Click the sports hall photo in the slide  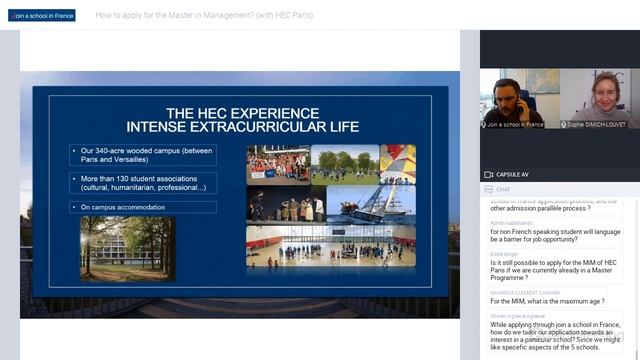click(x=331, y=246)
